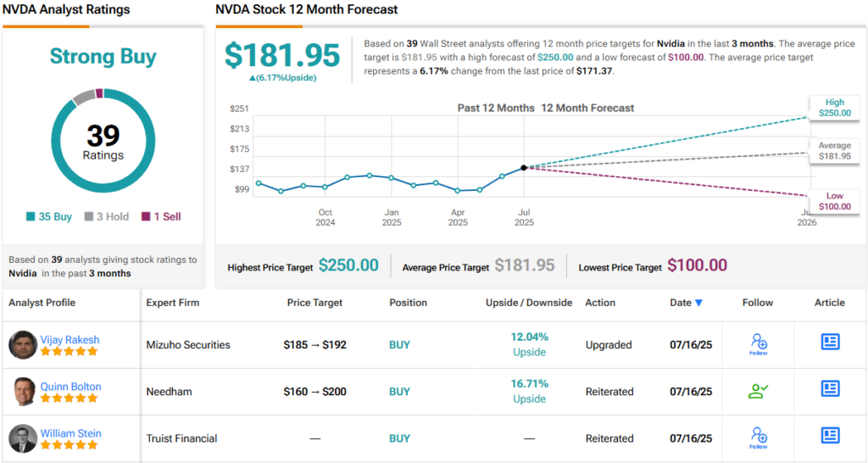Select the Low $100.00 forecast label
Viewport: 868px width, 463px height.
pos(834,201)
